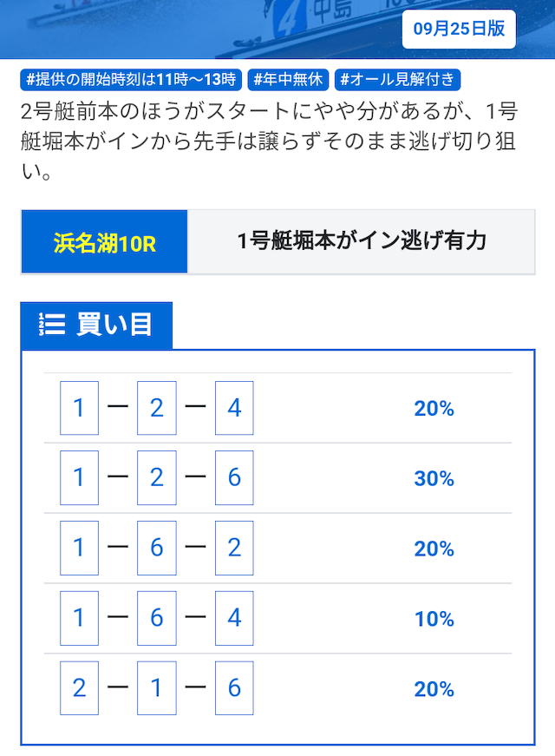Click the 1号艇堀本がイン逃げ有力 heading

pyautogui.click(x=362, y=241)
